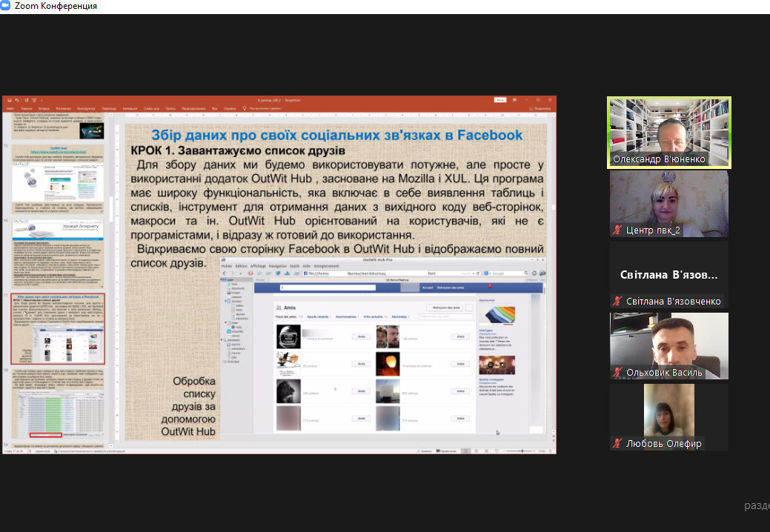Click the sky lantern profile picture

pos(388,364)
